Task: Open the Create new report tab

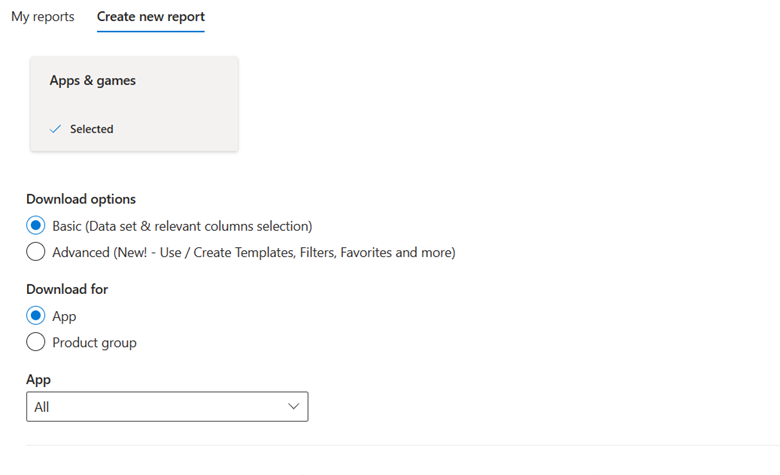Action: [150, 17]
